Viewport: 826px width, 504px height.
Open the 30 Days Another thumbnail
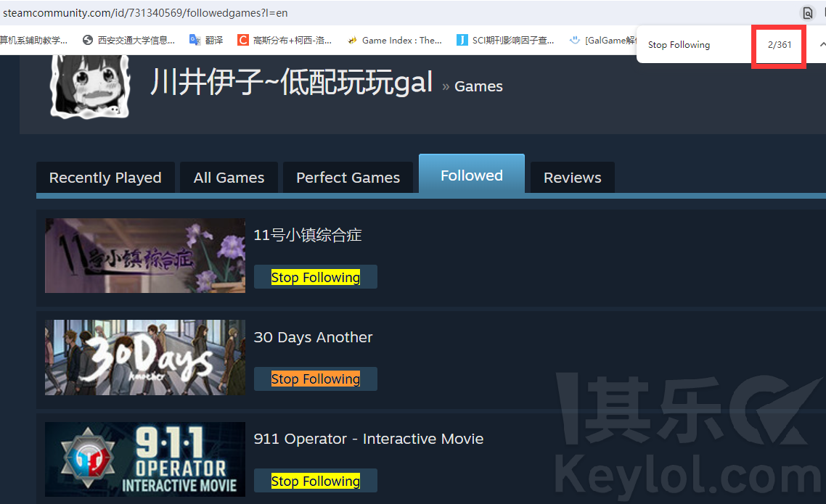click(145, 358)
